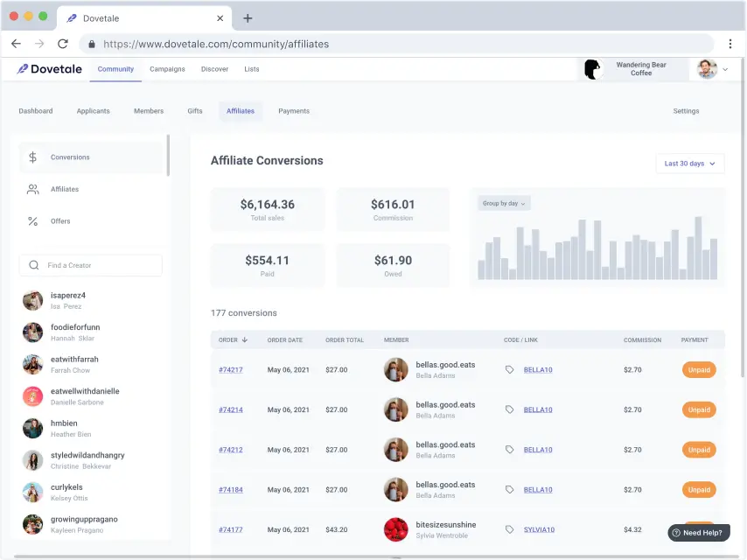Click the tag icon beside SYLVIA10 code
This screenshot has width=747, height=560.
pyautogui.click(x=510, y=529)
